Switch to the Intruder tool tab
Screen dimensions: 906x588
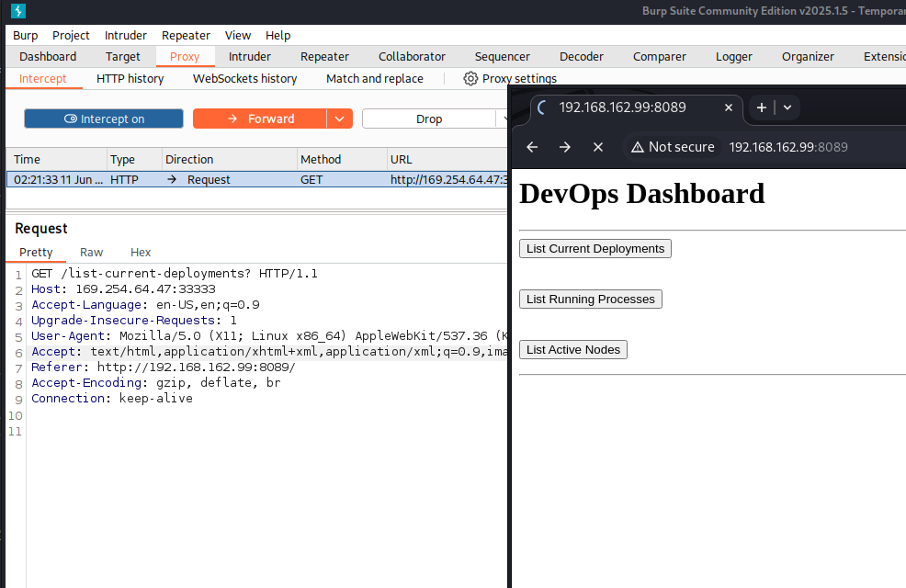click(x=250, y=57)
